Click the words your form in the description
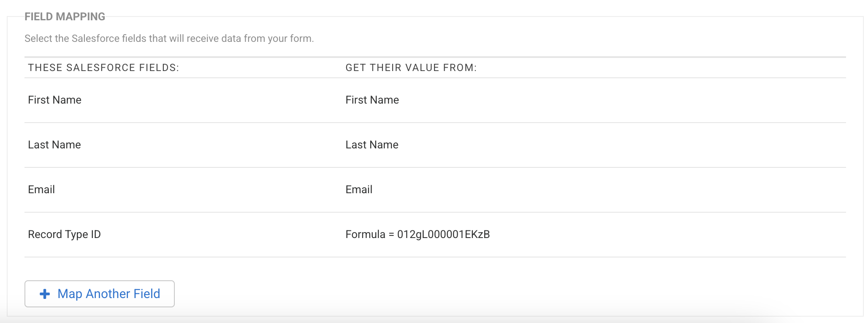868x323 pixels. [290, 38]
